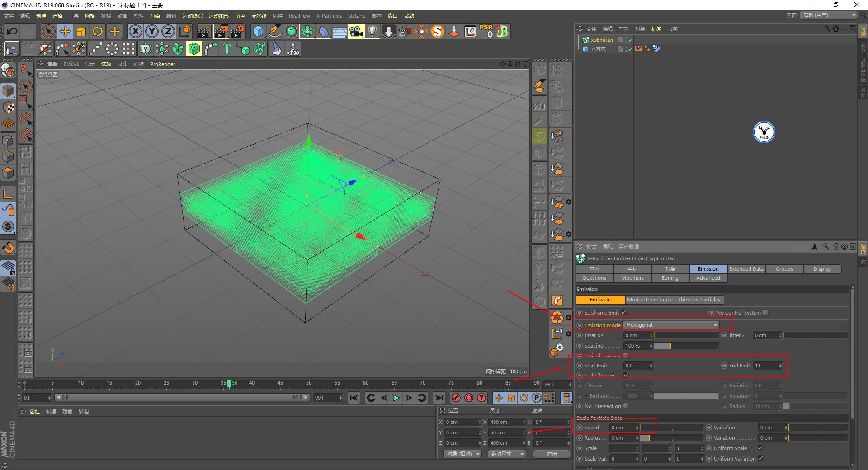Image resolution: width=868 pixels, height=470 pixels.
Task: Select the MoGraph Text icon in the lower toolbar
Action: (226, 49)
